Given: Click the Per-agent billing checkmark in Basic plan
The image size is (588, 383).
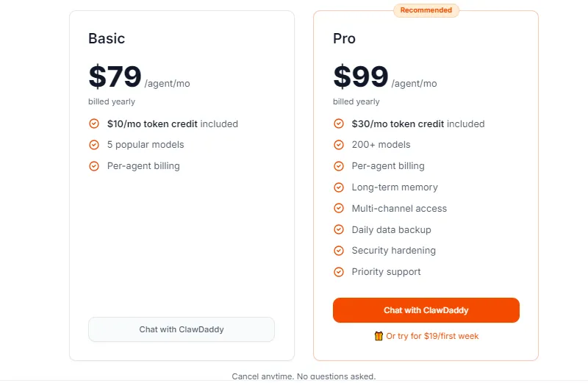Looking at the screenshot, I should (94, 166).
